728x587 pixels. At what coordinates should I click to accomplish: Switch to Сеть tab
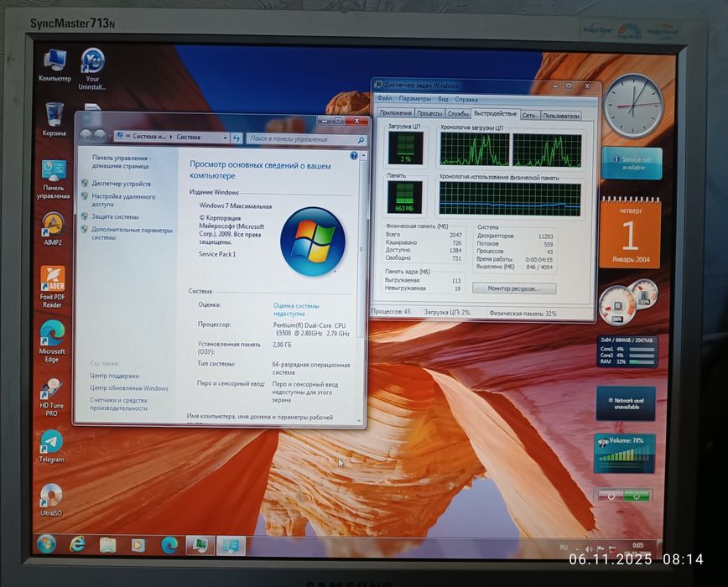tap(528, 115)
